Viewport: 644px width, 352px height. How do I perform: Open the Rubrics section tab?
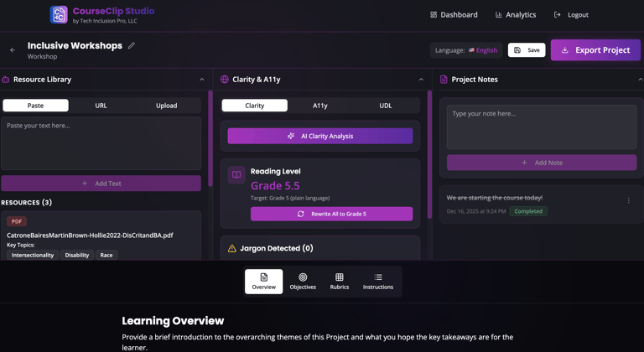[x=340, y=282]
